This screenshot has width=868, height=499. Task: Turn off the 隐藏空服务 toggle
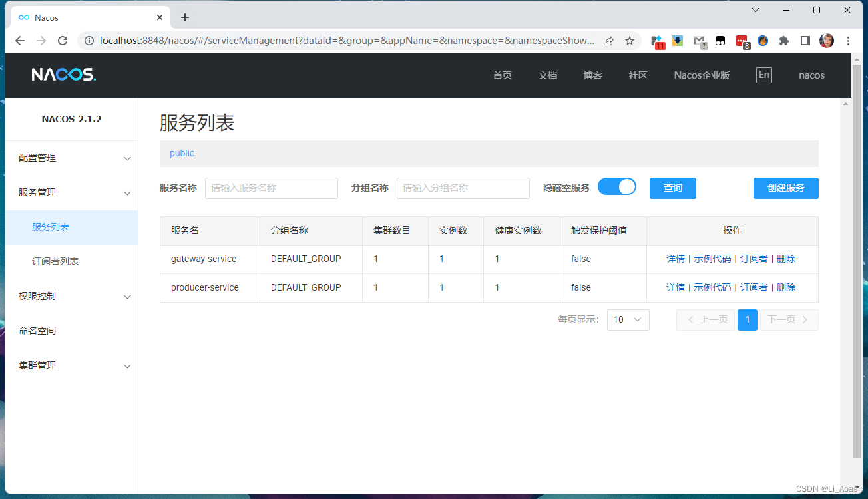[617, 186]
